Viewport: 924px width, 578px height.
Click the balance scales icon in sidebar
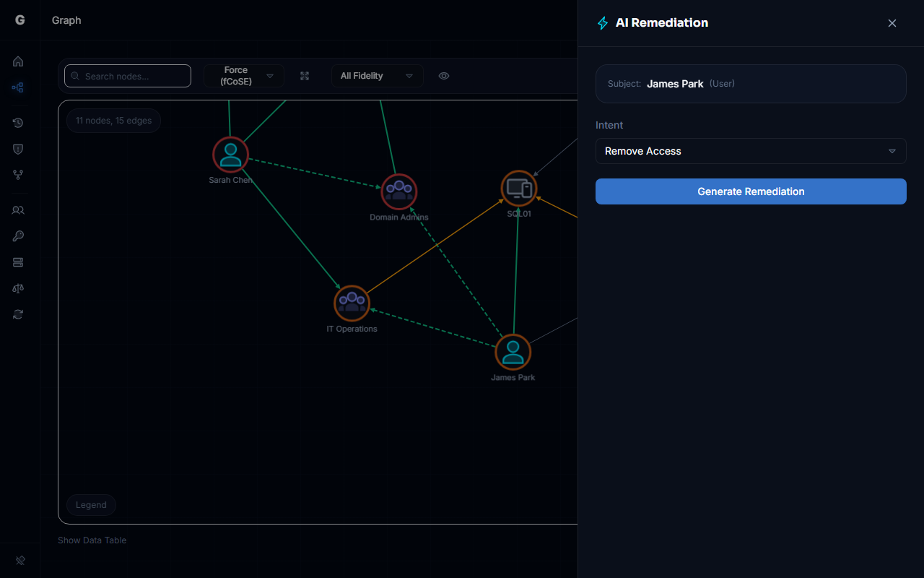[x=18, y=288]
